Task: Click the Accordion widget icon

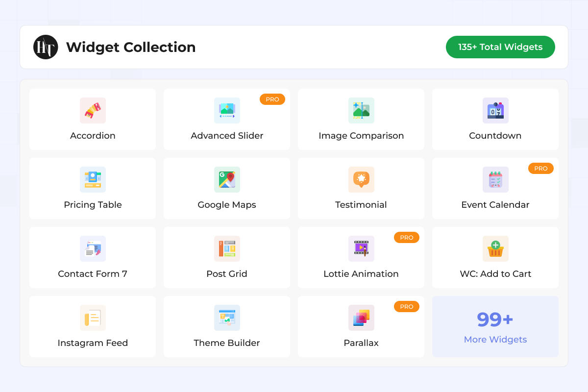Action: click(93, 110)
